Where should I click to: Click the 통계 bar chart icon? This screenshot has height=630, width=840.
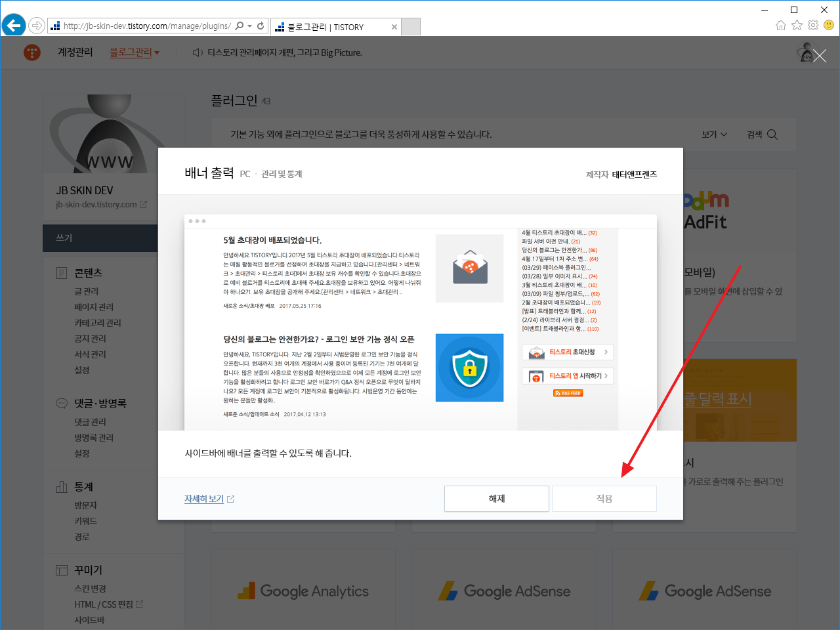[62, 487]
